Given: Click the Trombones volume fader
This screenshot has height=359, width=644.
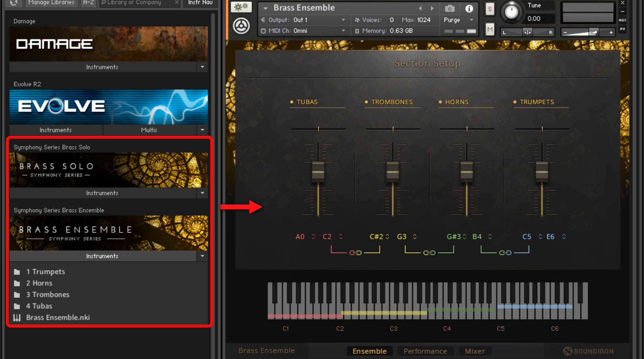Looking at the screenshot, I should point(393,172).
